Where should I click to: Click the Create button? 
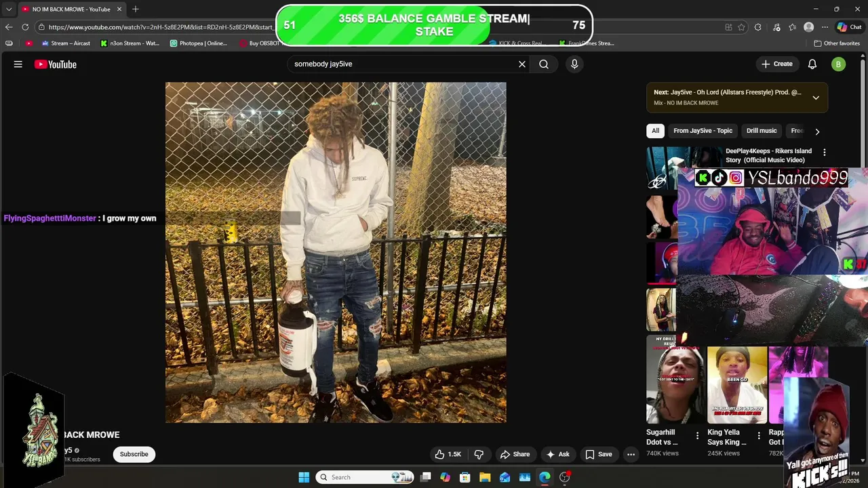[777, 64]
